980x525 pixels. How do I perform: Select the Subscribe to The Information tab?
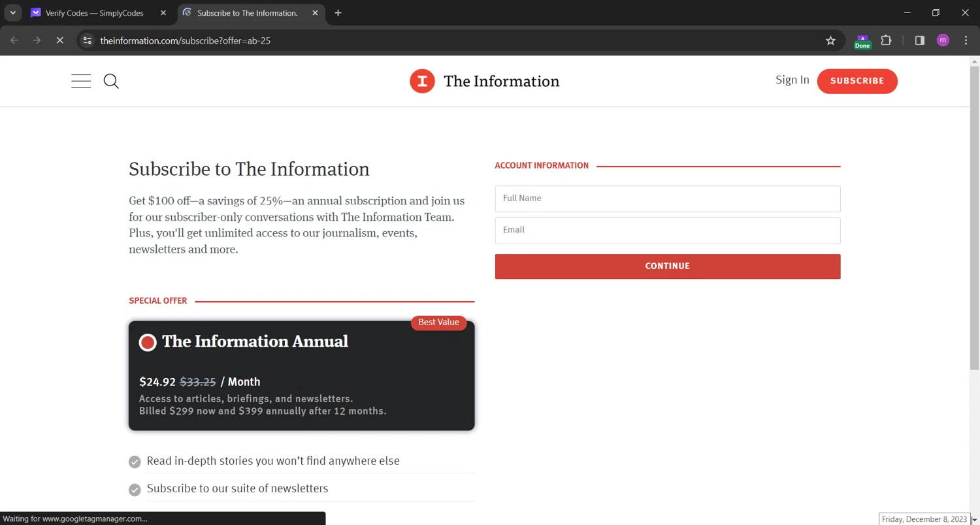pyautogui.click(x=248, y=13)
